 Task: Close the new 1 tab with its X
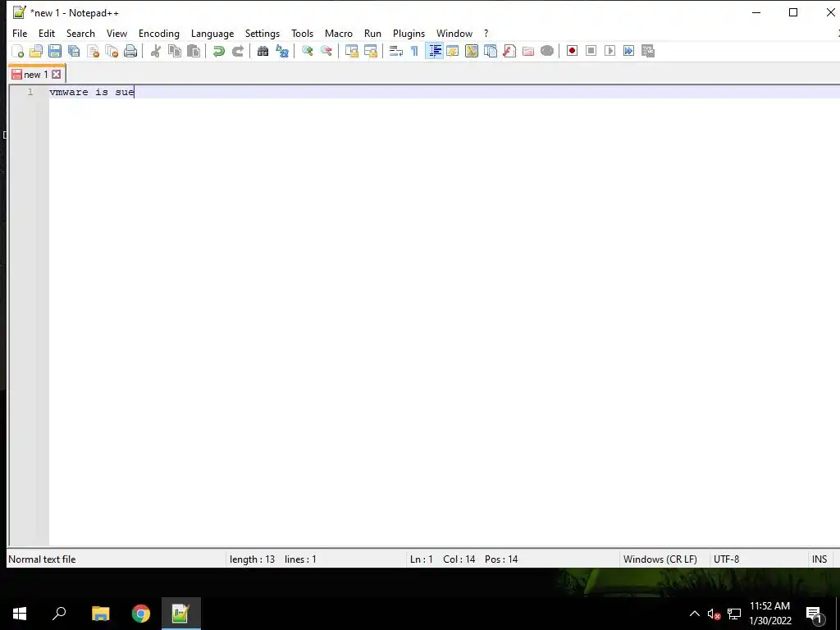(57, 75)
